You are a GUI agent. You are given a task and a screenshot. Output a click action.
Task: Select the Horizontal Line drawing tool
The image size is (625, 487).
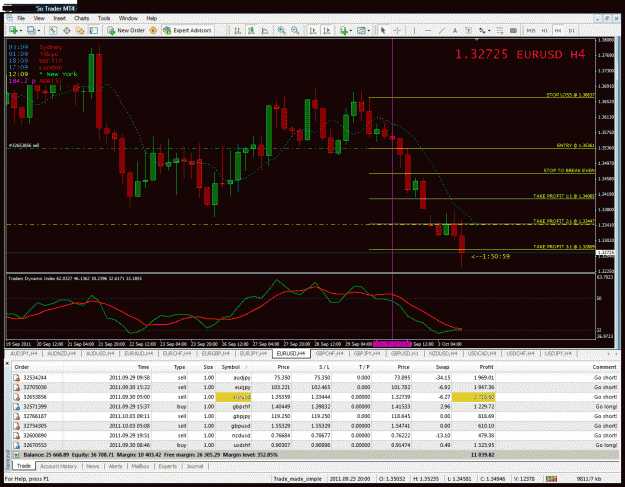(x=428, y=31)
